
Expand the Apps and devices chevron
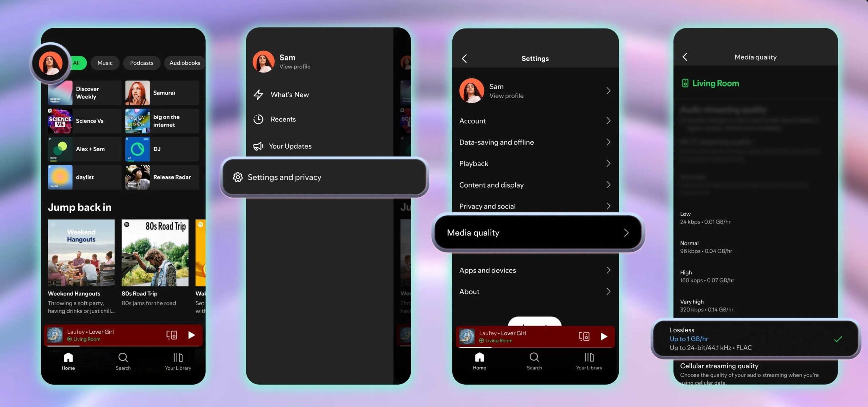point(608,270)
